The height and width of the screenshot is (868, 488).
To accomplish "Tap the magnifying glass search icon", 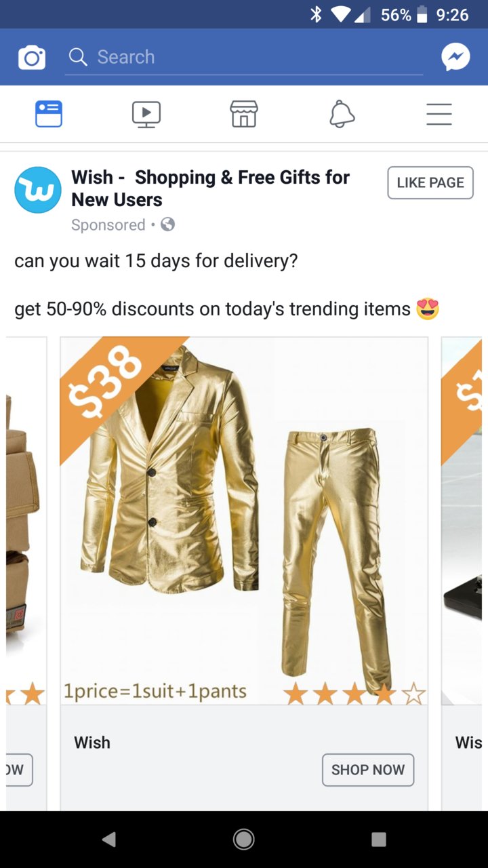I will tap(79, 58).
